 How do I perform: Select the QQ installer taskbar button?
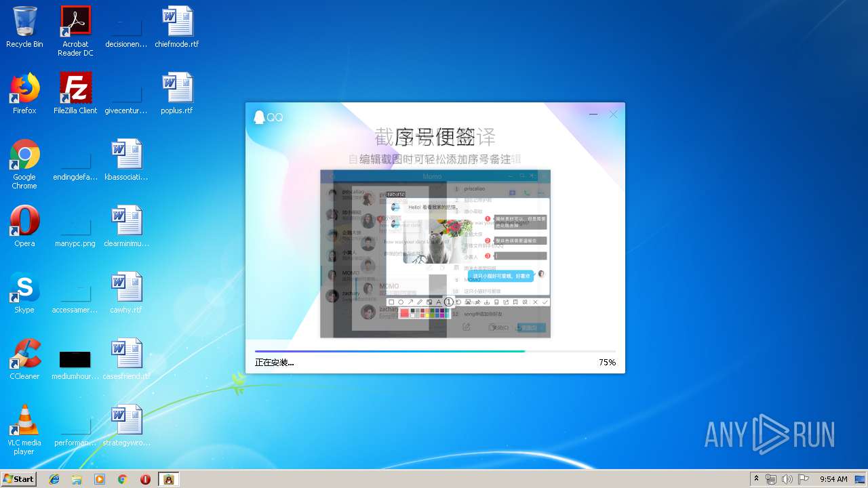168,479
